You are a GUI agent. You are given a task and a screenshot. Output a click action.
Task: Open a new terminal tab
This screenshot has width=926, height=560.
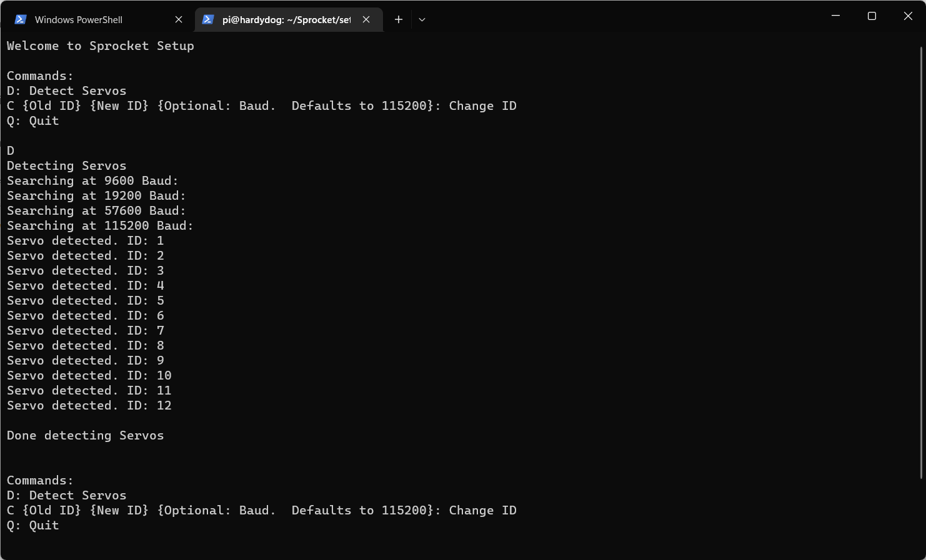399,19
